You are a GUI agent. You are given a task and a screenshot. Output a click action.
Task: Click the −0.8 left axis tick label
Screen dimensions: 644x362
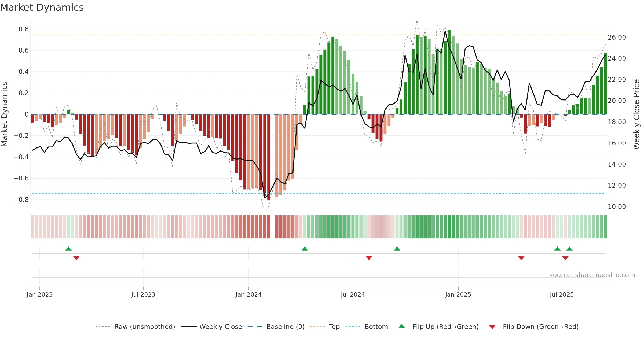(21, 200)
